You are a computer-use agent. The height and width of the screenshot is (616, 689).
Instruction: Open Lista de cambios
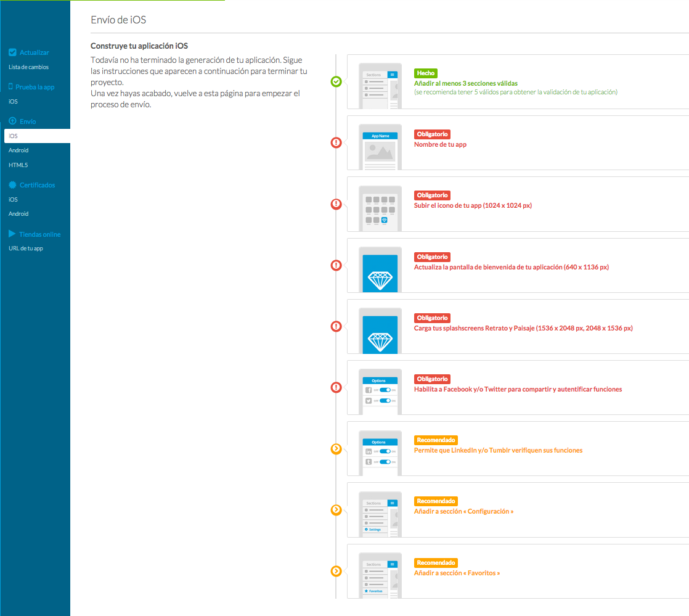tap(28, 67)
